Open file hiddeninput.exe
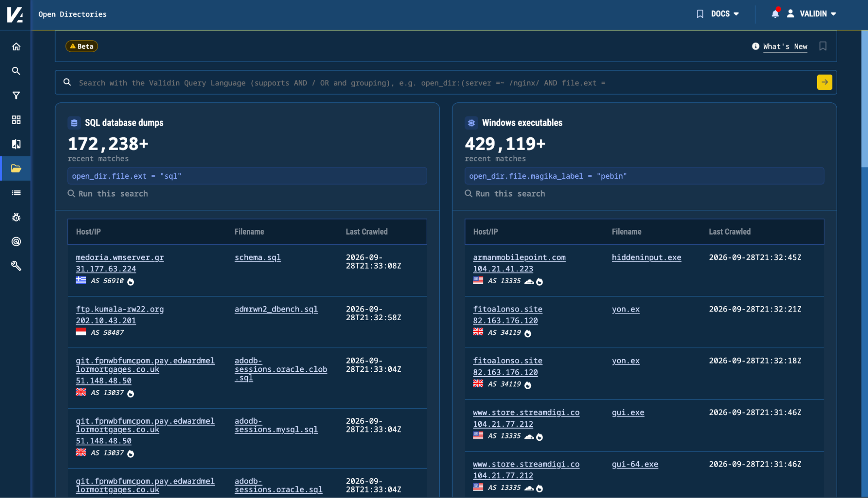This screenshot has height=498, width=868. [647, 257]
